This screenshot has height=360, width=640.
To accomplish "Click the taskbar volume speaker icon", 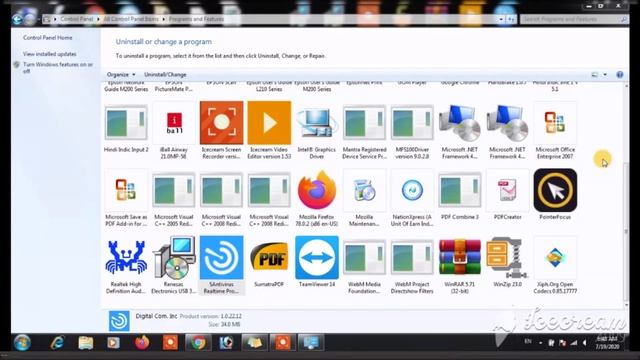I will [584, 343].
